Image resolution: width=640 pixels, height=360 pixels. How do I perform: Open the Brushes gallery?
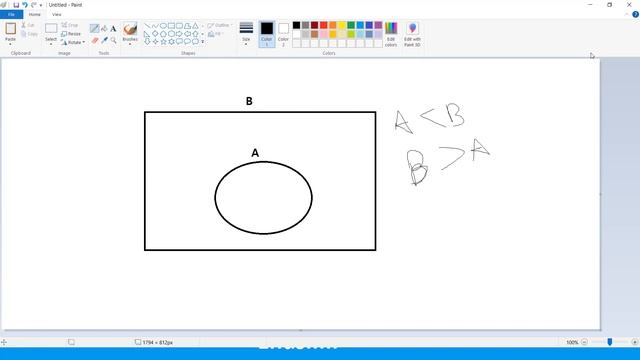coord(130,33)
